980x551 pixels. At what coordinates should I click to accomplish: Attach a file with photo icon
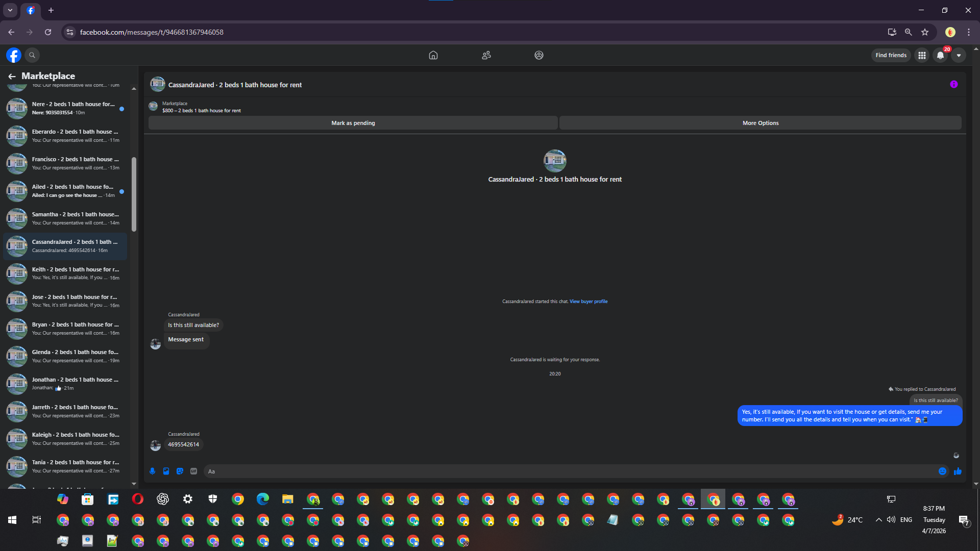pos(166,471)
